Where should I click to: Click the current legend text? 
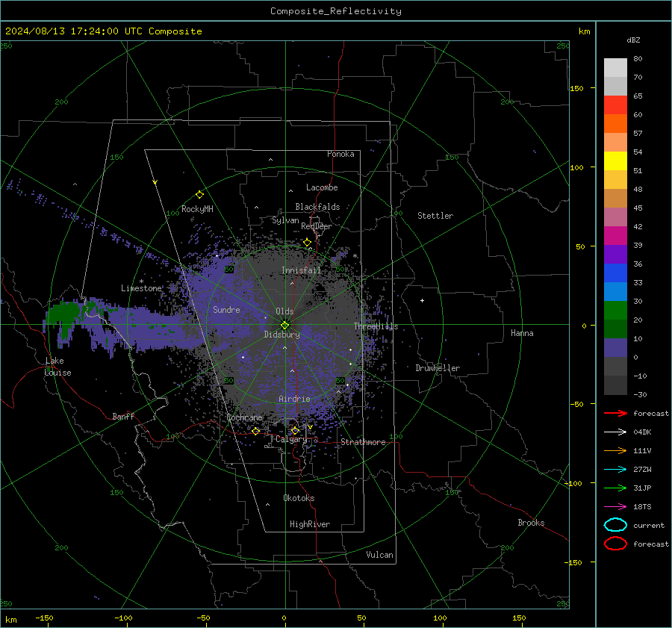(648, 525)
